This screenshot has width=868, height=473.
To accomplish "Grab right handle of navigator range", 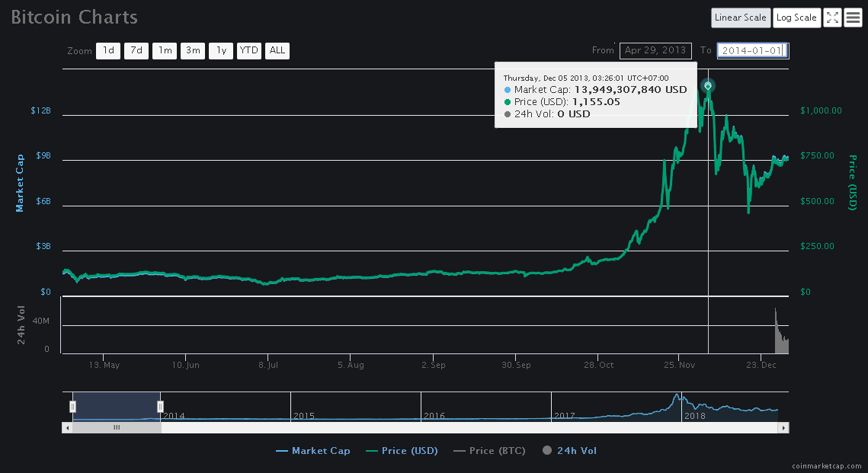I will tap(160, 407).
